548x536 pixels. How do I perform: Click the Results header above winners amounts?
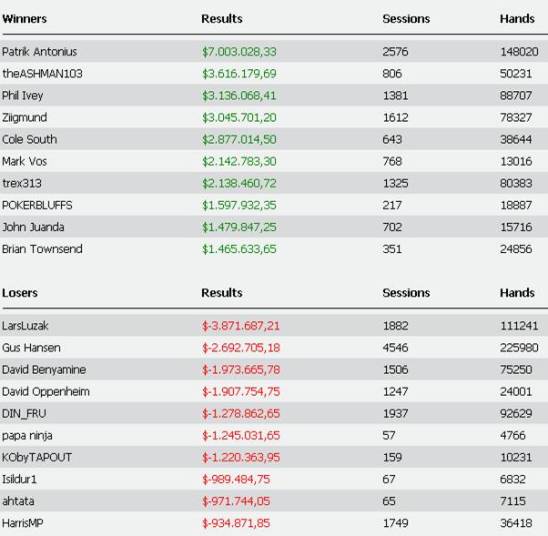222,19
